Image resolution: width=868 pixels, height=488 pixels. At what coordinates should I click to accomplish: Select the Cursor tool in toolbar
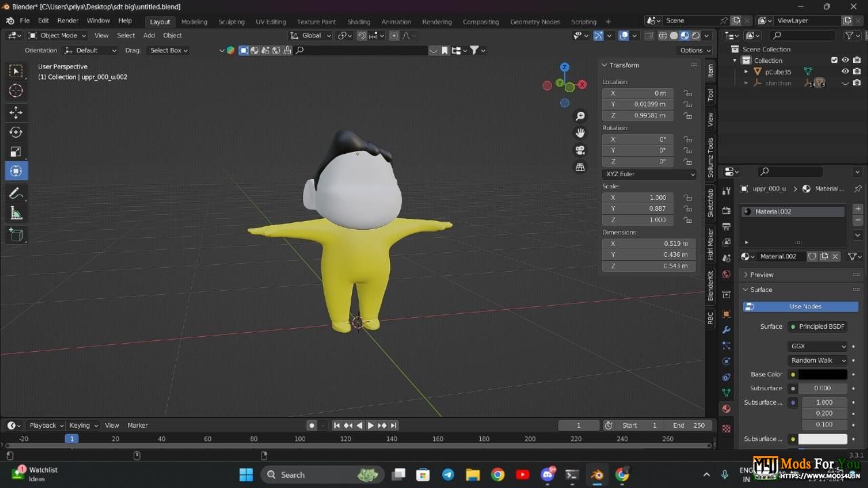16,91
